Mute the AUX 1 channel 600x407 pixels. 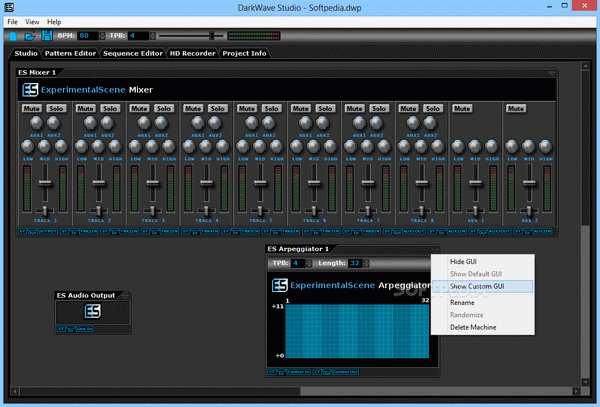pos(462,109)
